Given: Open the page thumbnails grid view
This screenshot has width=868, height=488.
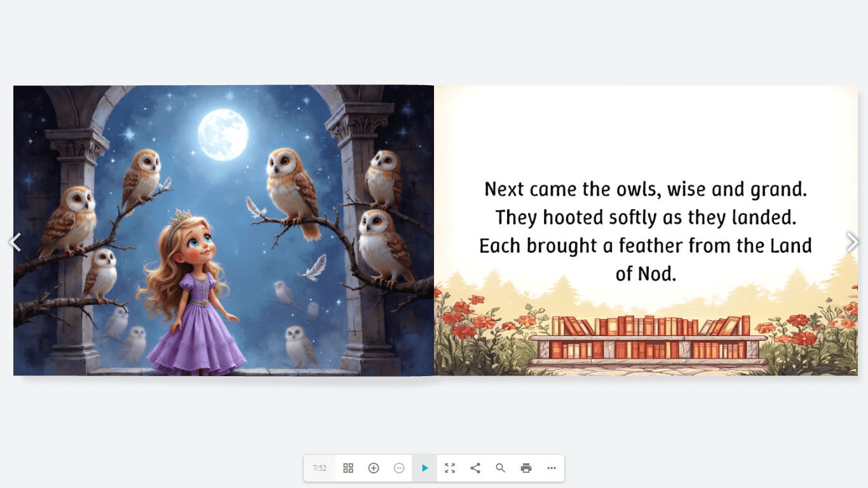Looking at the screenshot, I should (348, 468).
